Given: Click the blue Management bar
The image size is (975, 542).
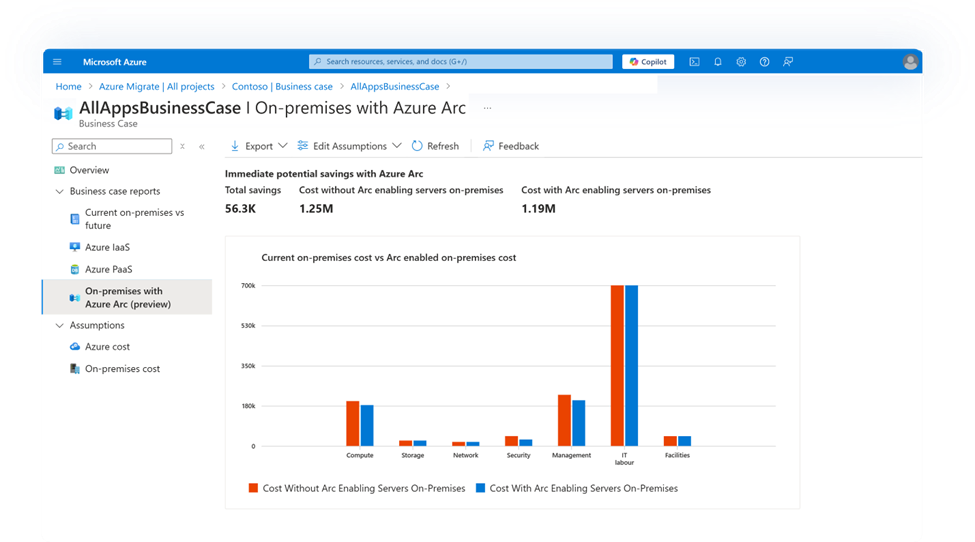Looking at the screenshot, I should (578, 423).
